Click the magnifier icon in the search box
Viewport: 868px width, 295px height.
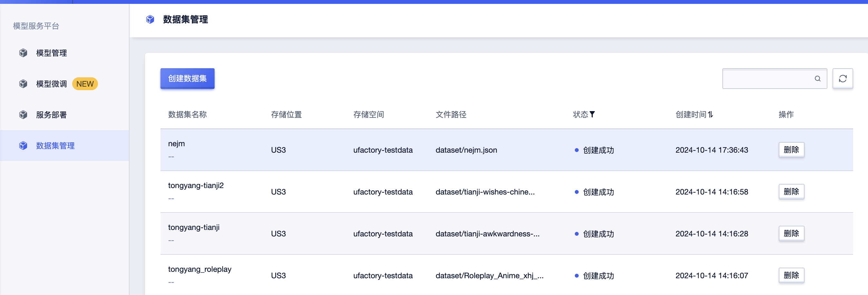tap(817, 79)
